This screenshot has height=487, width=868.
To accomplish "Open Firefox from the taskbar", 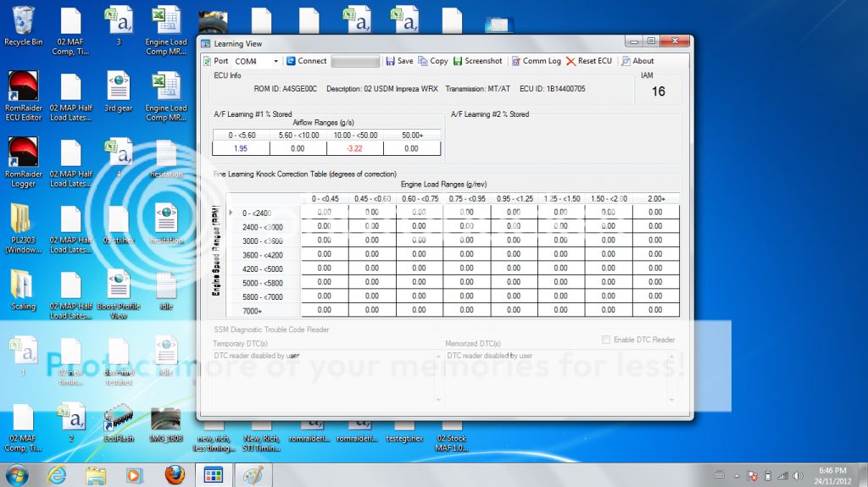I will pyautogui.click(x=174, y=475).
